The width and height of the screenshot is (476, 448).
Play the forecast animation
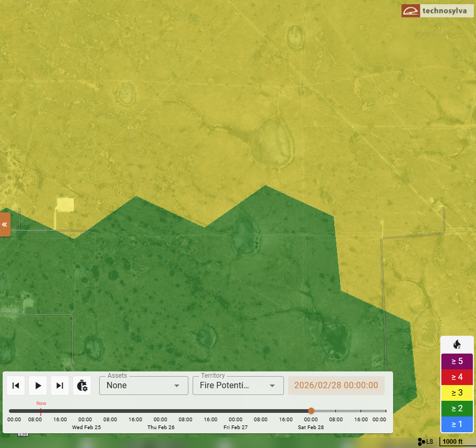coord(38,386)
